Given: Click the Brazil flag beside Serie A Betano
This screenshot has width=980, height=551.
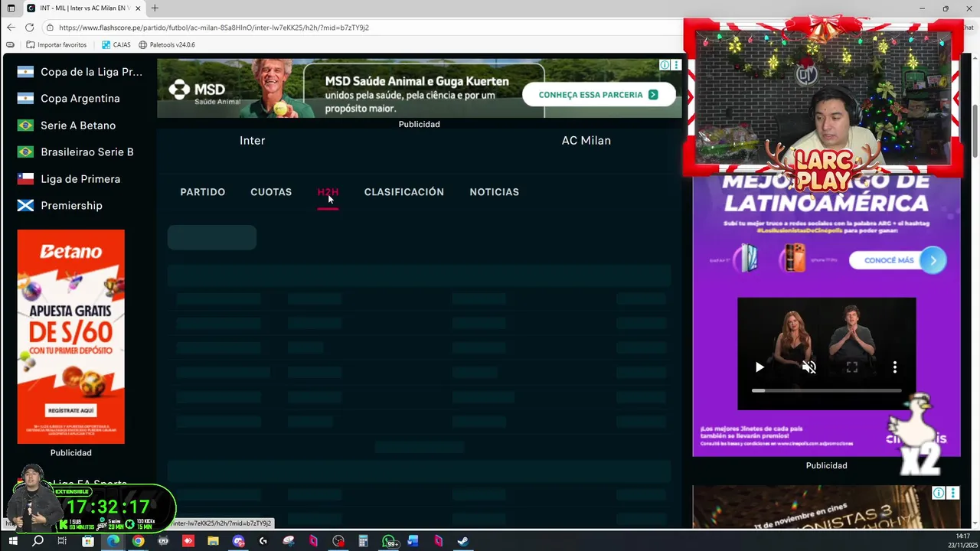Looking at the screenshot, I should click(x=25, y=126).
